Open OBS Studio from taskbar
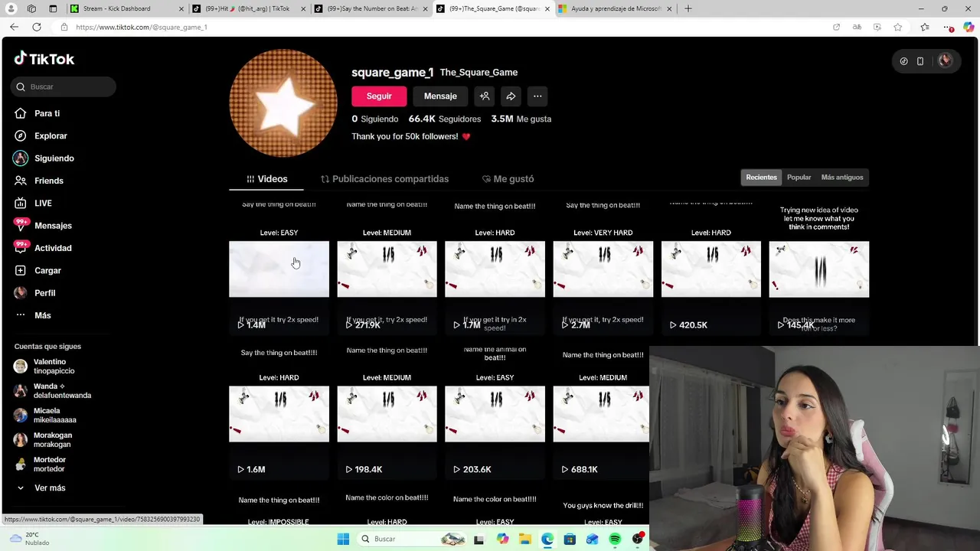The width and height of the screenshot is (980, 551). pos(637,540)
